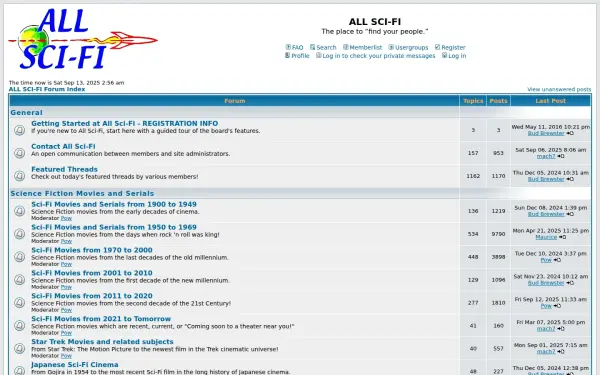The image size is (600, 375).
Task: Open Pow last-poster link in 2011 to 2020 row
Action: (546, 306)
